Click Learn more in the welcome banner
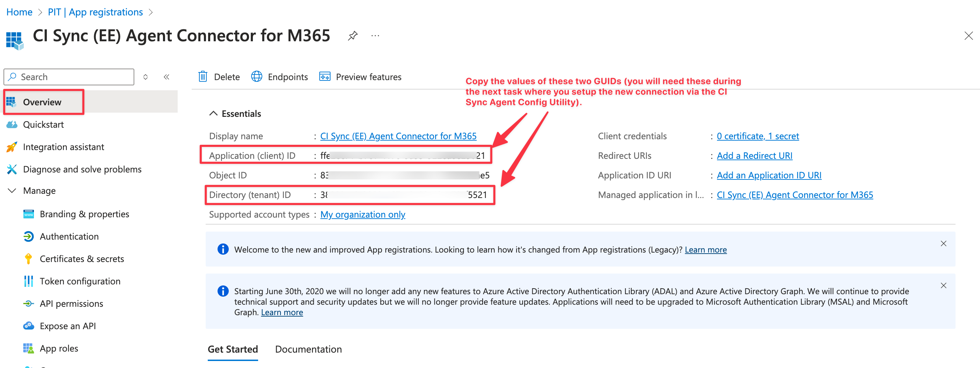This screenshot has height=368, width=980. [x=706, y=250]
